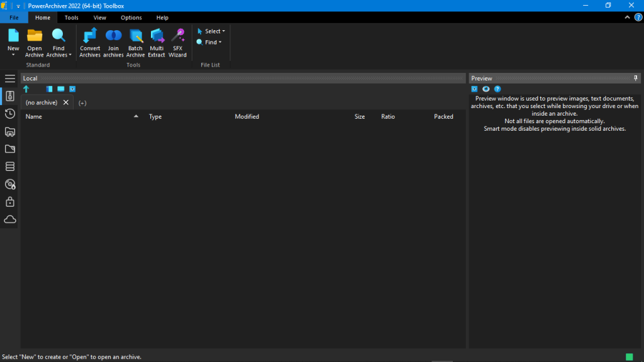Screen dimensions: 644x362
Task: Open the Select dropdown
Action: coord(210,30)
